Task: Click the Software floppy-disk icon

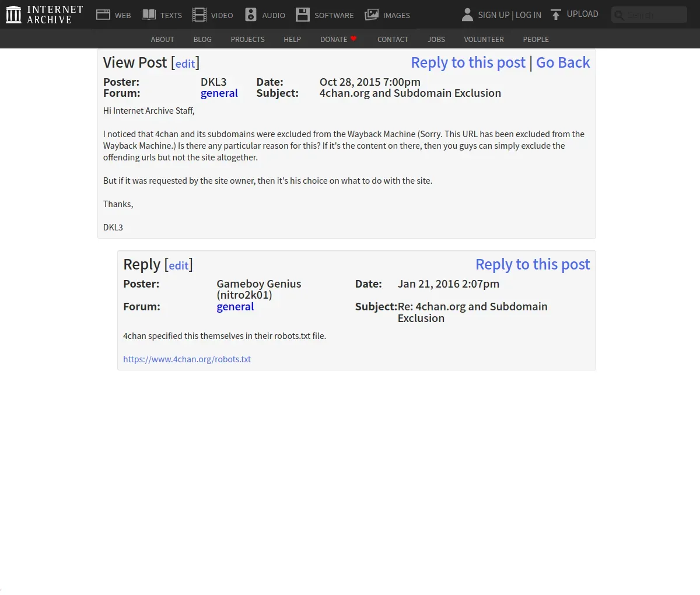Action: pos(303,15)
